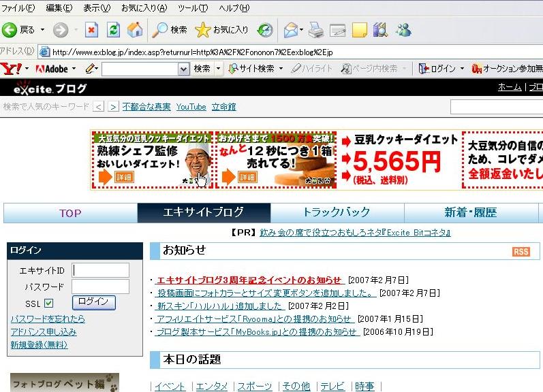Click the orange RSS feed icon

(521, 252)
